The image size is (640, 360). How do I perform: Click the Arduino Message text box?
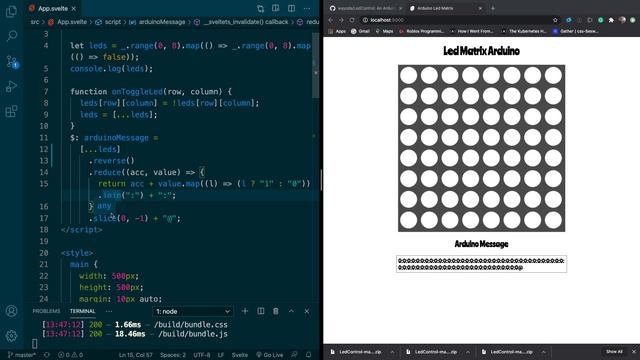point(481,264)
